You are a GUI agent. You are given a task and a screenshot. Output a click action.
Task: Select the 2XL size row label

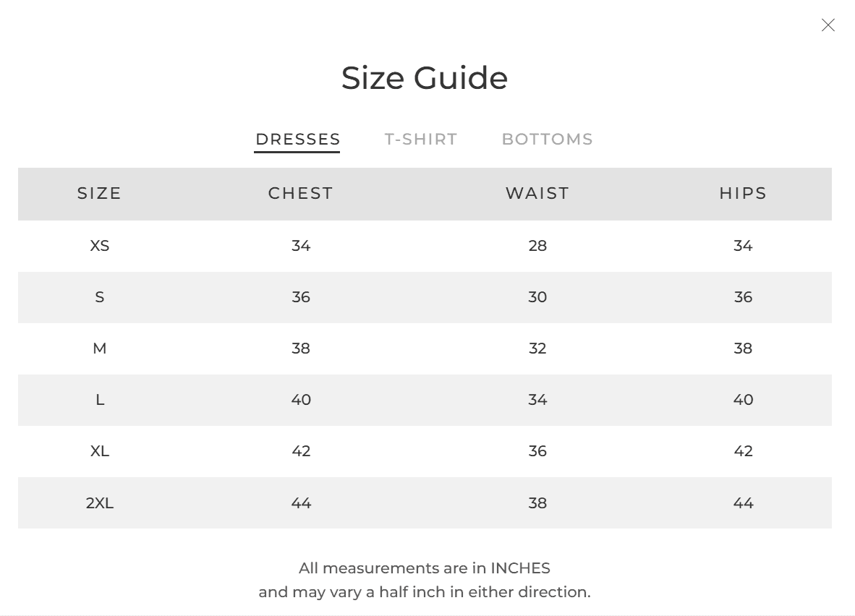[100, 502]
